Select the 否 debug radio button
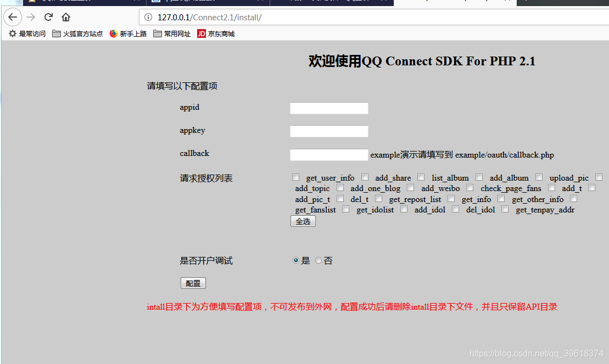 tap(319, 260)
